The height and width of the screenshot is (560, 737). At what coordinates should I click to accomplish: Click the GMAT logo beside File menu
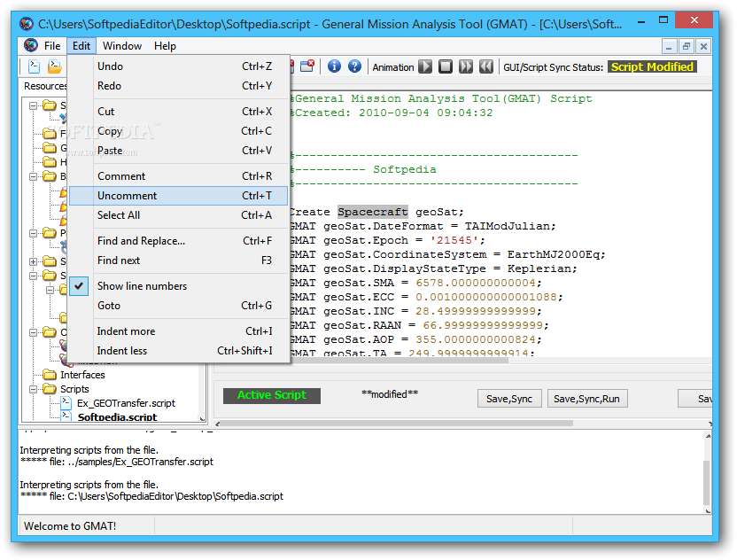31,45
